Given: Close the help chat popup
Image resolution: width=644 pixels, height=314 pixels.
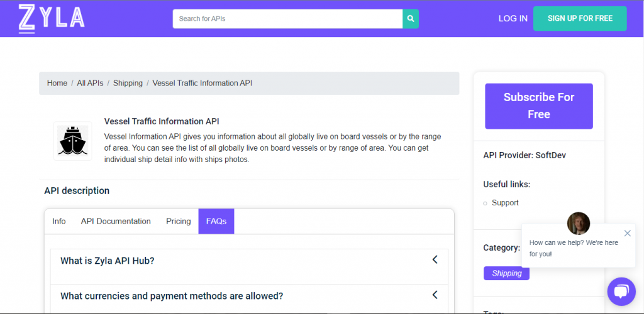Looking at the screenshot, I should click(x=627, y=233).
